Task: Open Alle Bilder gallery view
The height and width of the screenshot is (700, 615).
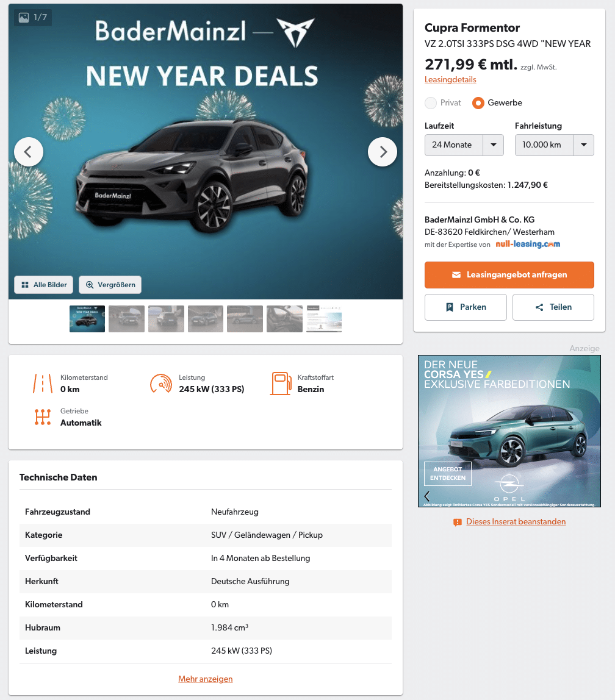Action: coord(44,285)
